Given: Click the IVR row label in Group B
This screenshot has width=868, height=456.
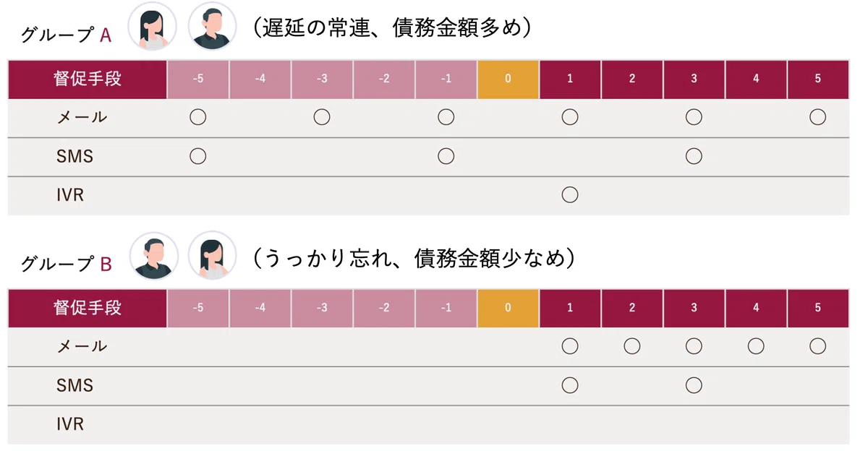Looking at the screenshot, I should [x=70, y=424].
